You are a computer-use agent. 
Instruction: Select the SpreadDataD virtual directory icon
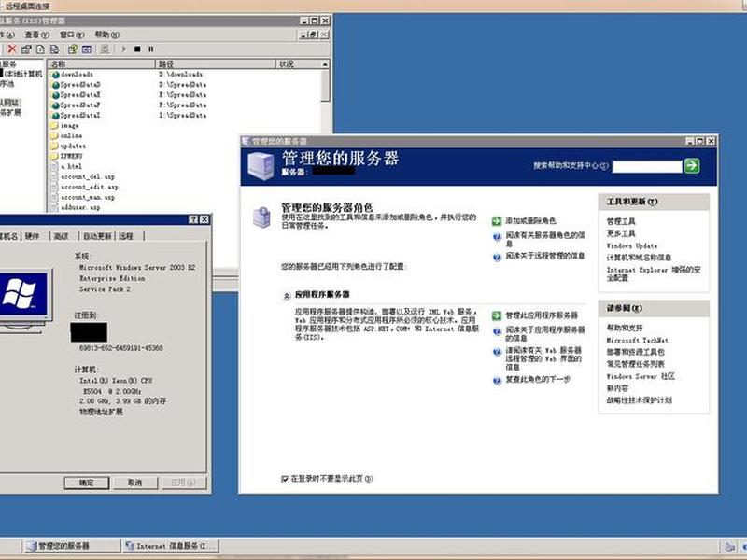coord(55,85)
